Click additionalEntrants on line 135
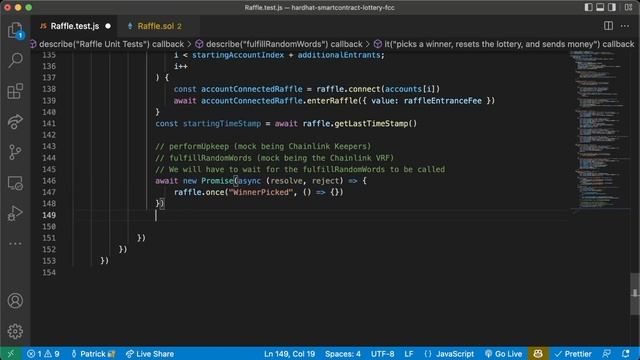640x360 pixels. [x=338, y=55]
